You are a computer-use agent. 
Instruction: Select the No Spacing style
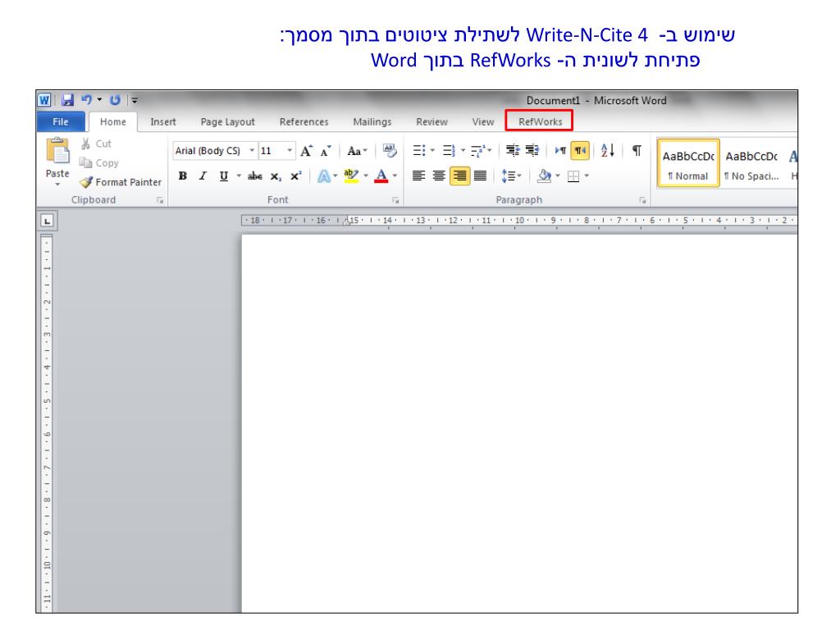tap(751, 163)
